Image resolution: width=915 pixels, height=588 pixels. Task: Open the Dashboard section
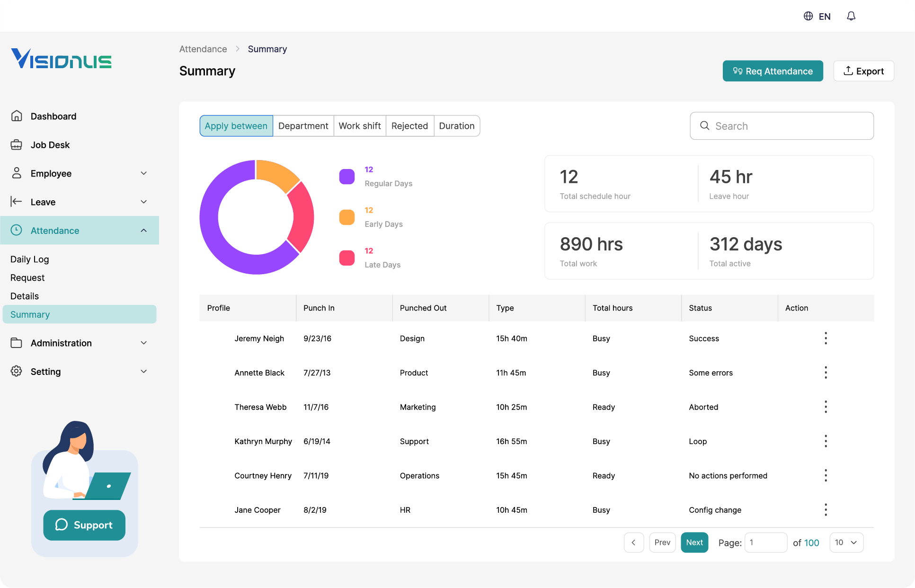point(53,116)
